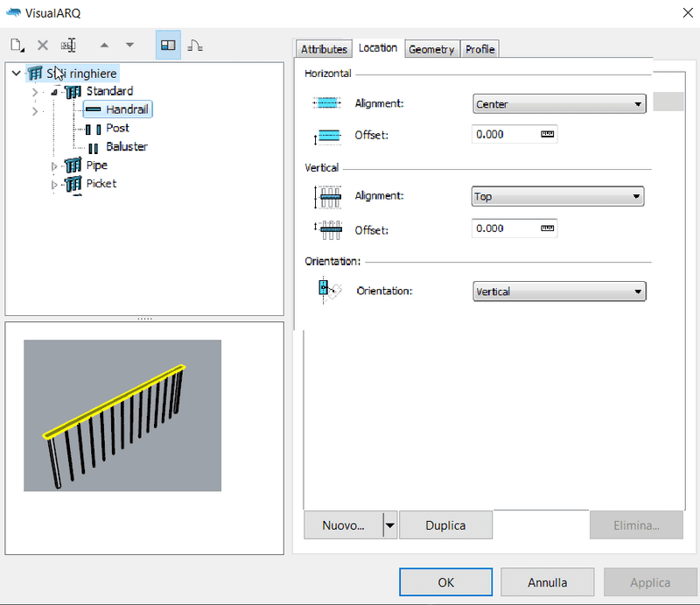The width and height of the screenshot is (700, 605).
Task: Click the Nuovo... button
Action: [343, 525]
